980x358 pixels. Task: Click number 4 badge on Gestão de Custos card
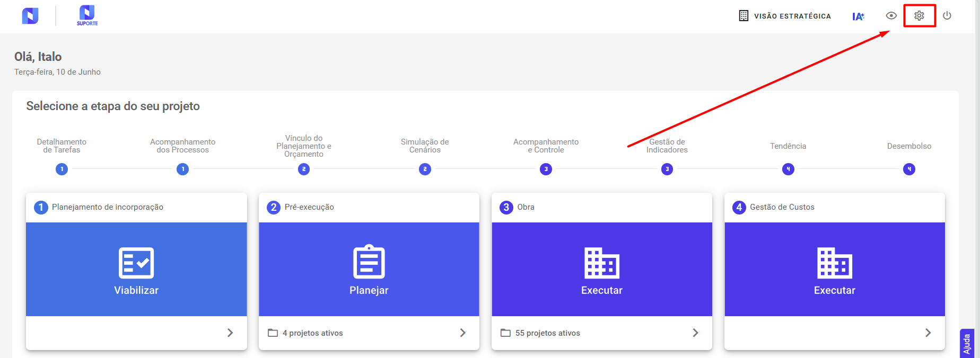tap(739, 207)
